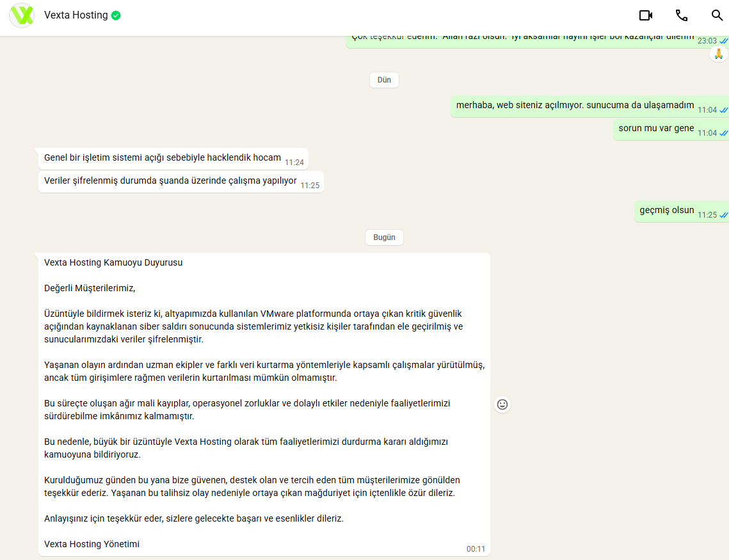Open search in chat via magnifier icon
Image resolution: width=729 pixels, height=560 pixels.
pos(717,15)
